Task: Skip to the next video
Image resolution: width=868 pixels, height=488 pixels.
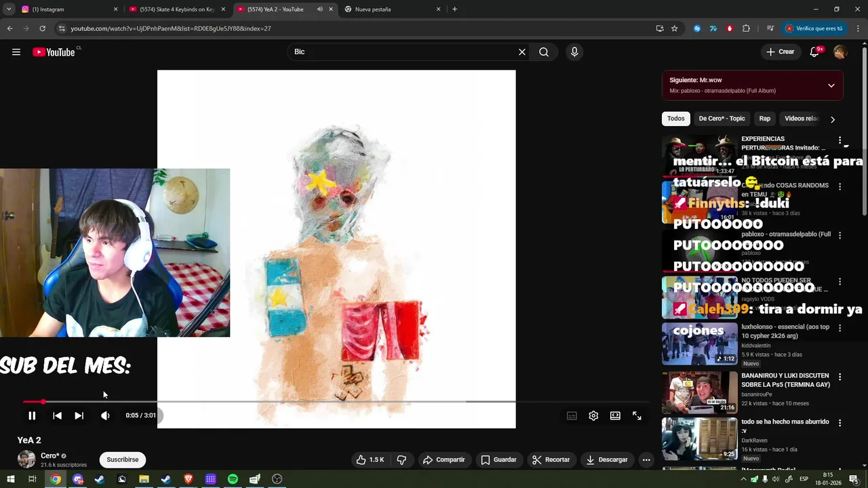Action: pyautogui.click(x=79, y=415)
